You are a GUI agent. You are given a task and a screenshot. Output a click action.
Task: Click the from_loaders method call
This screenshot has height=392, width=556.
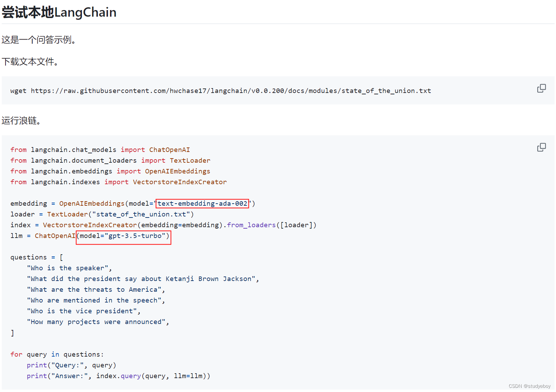(x=251, y=225)
